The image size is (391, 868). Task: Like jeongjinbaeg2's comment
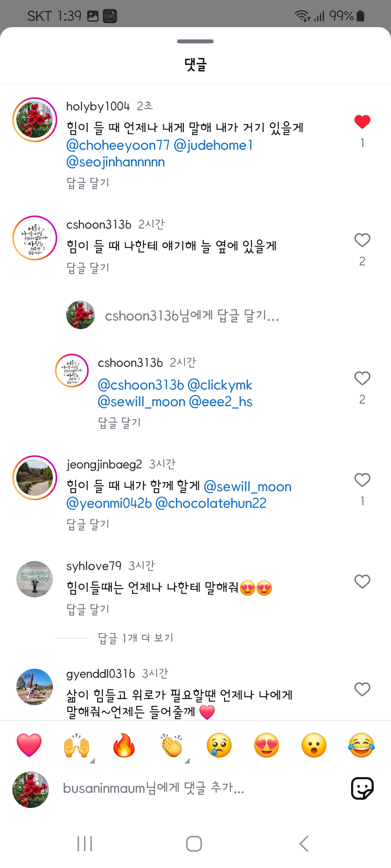coord(362,480)
